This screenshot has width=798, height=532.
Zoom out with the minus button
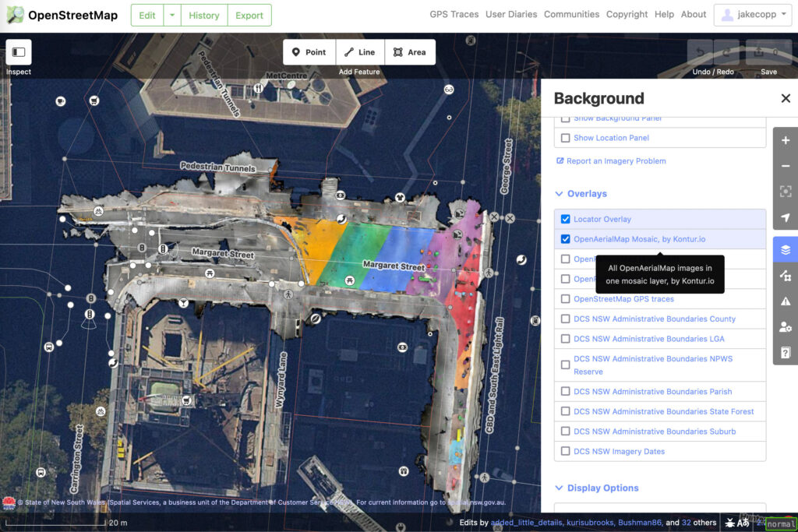[x=786, y=166]
